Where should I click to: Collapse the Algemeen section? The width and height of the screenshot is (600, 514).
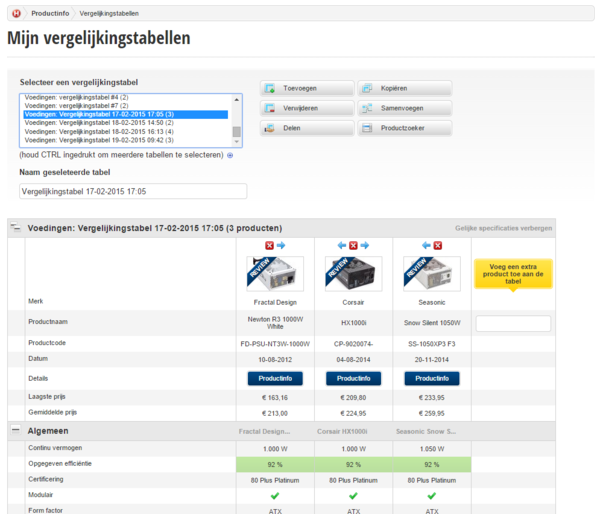click(15, 430)
